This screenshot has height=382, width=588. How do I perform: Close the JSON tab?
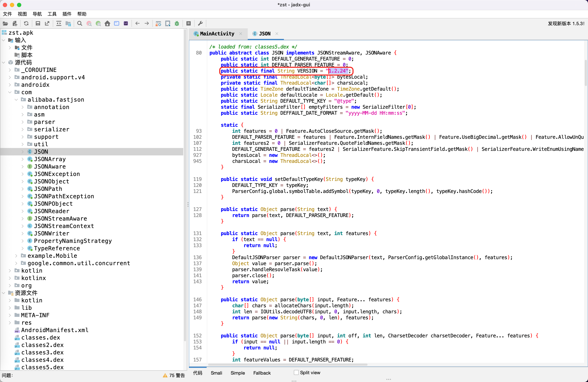pyautogui.click(x=277, y=34)
